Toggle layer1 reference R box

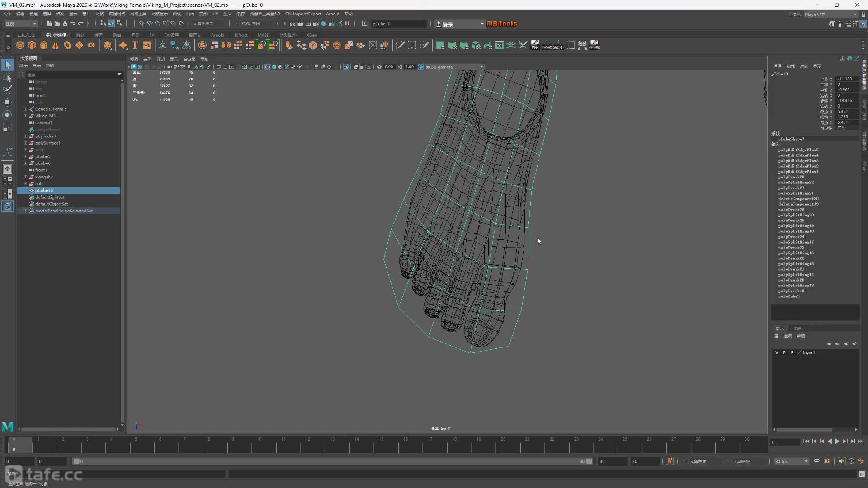(x=792, y=353)
